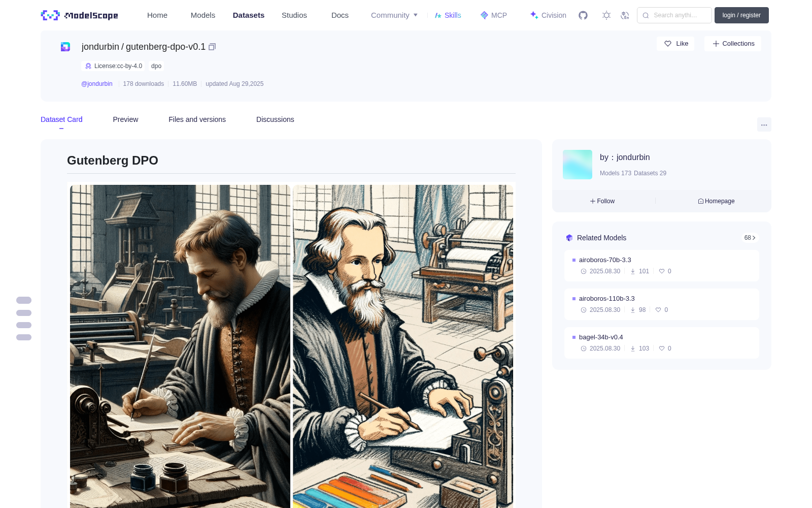Click the 178 downloads text
The image size is (812, 508).
(143, 84)
